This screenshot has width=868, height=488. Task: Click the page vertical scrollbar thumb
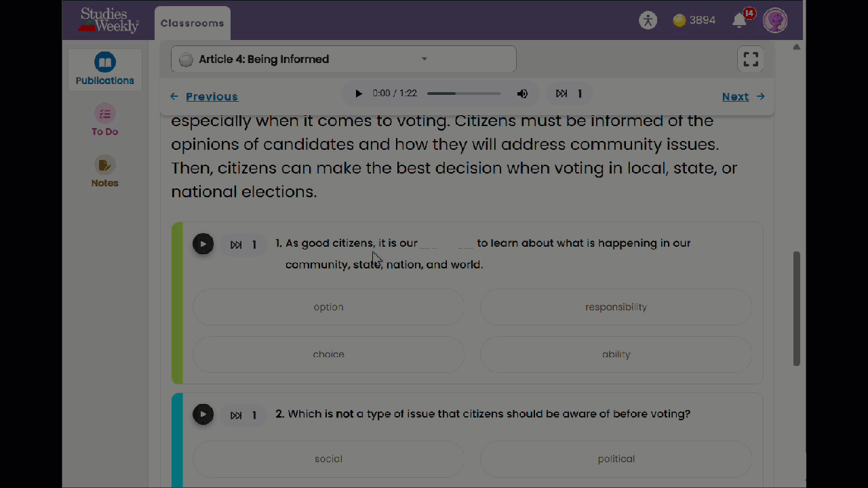pos(797,308)
